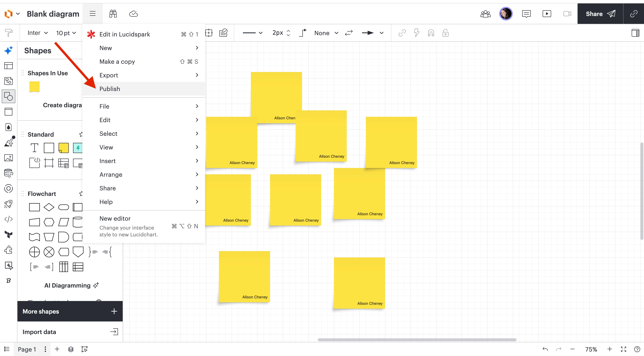Open the help question mark icon
The height and width of the screenshot is (356, 644).
(637, 349)
